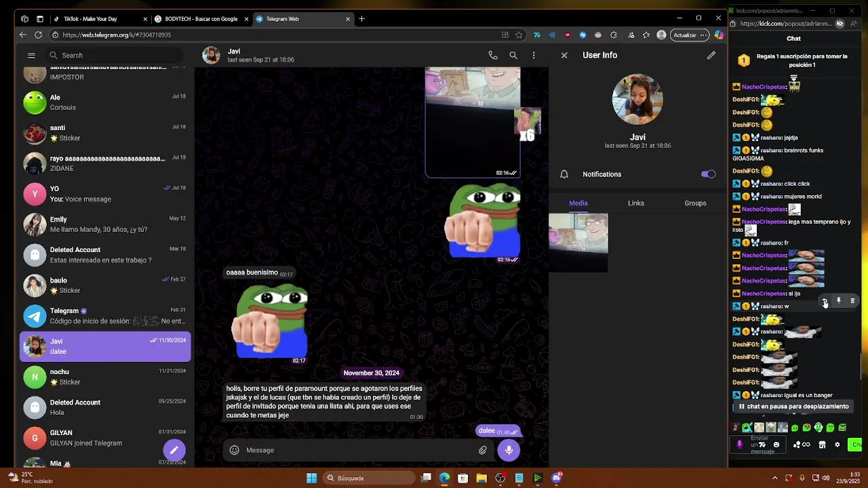Open a new browser tab
Viewport: 868px width, 488px height.
coord(362,19)
